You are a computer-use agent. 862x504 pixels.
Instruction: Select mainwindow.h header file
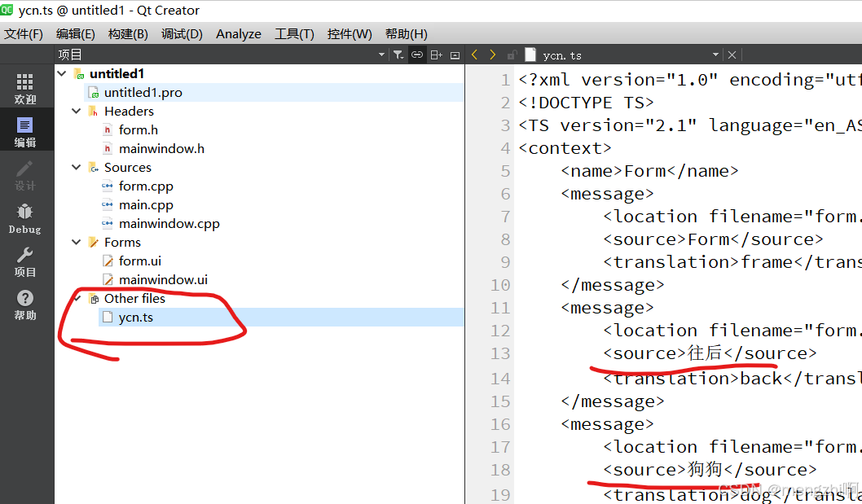[161, 148]
